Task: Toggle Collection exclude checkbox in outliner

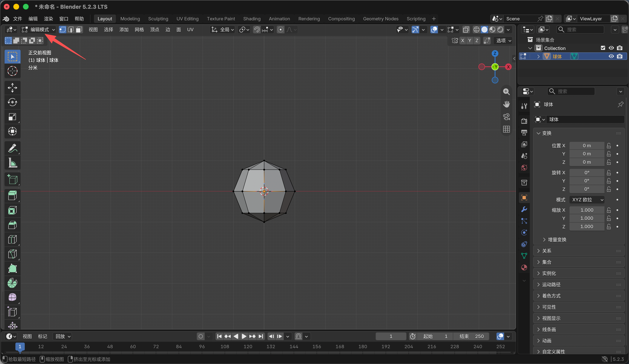Action: (x=603, y=48)
